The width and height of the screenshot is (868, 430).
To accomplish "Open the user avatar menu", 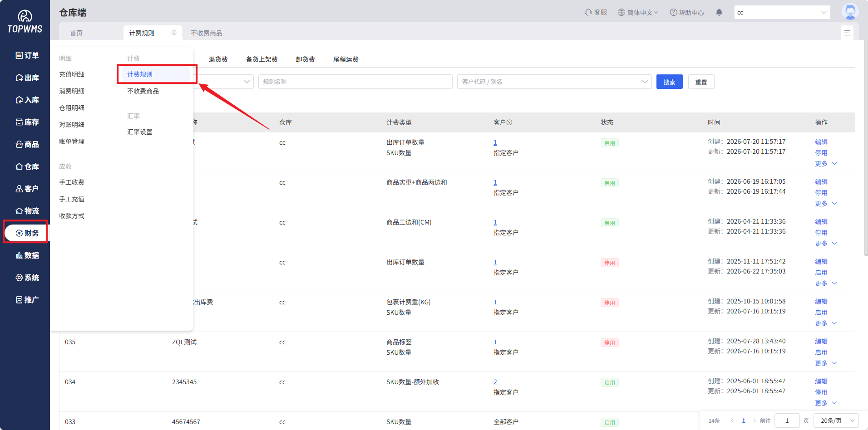I will point(850,12).
